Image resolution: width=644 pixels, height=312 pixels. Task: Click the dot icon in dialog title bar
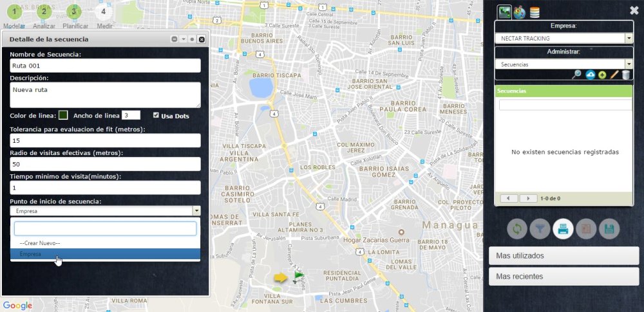coord(192,39)
